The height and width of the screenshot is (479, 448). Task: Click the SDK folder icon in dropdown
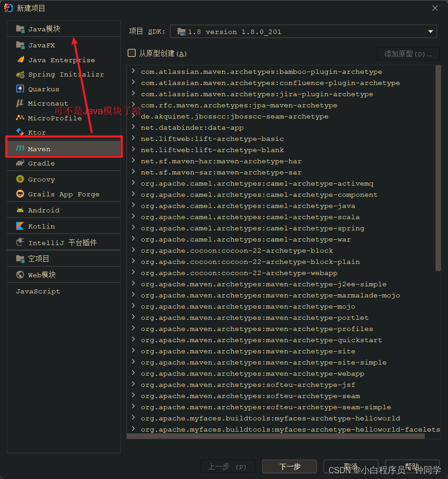[x=182, y=32]
